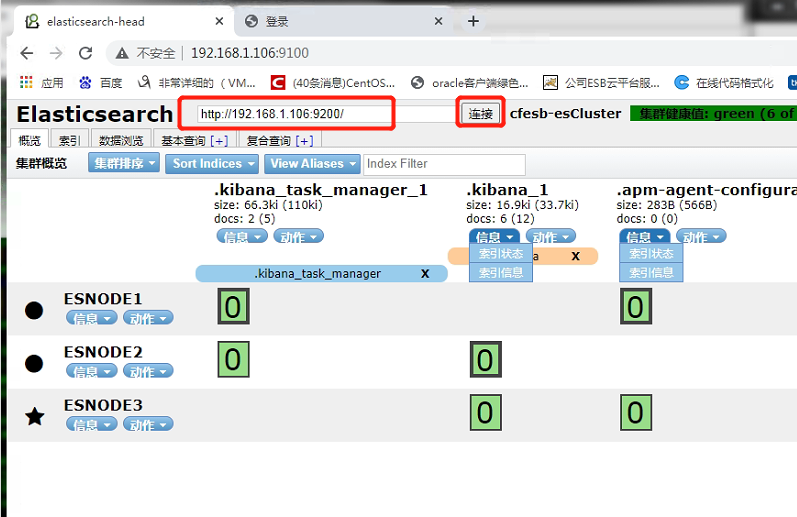The width and height of the screenshot is (797, 517).
Task: Open 信息 dropdown for ESNODE2
Action: click(x=91, y=371)
